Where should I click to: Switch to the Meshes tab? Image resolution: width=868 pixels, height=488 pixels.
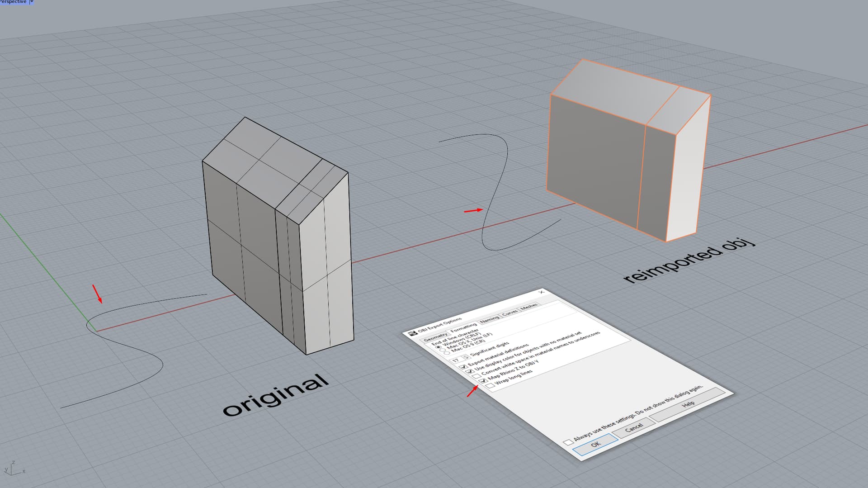[x=528, y=307]
